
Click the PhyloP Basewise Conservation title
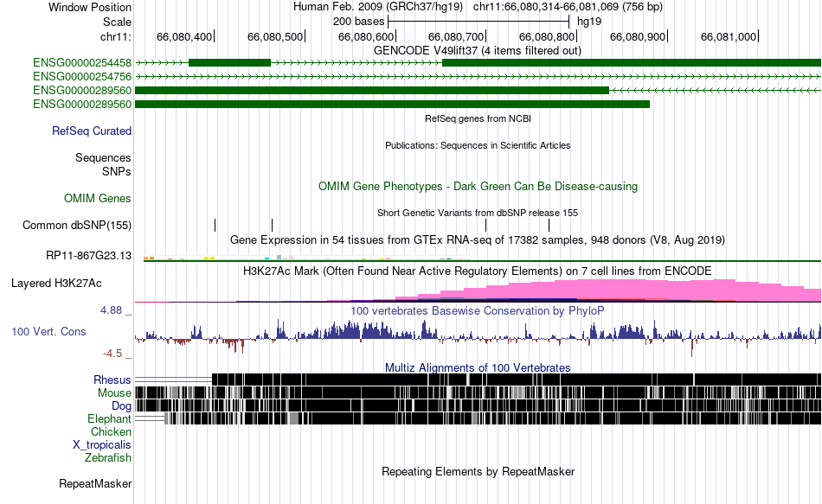pyautogui.click(x=478, y=310)
